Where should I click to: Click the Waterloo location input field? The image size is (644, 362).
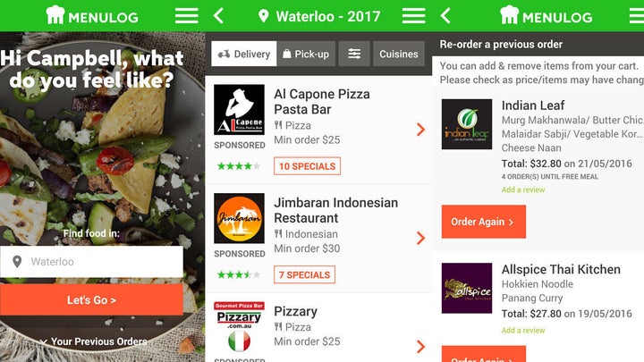coord(91,261)
